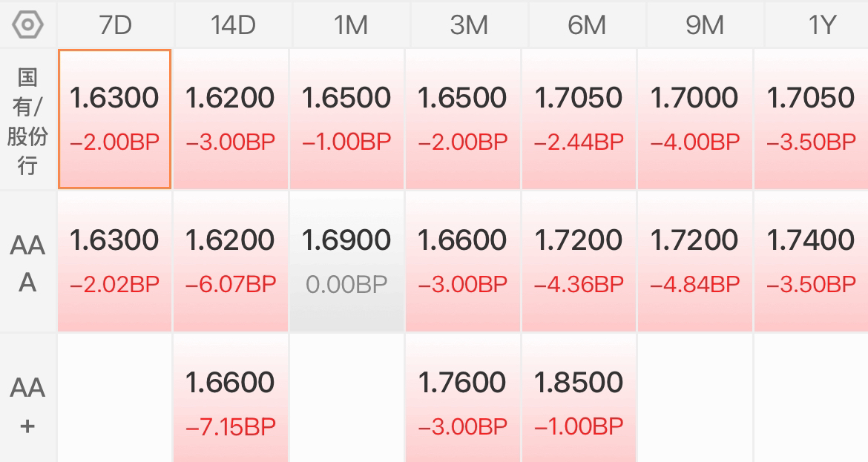Open AAA 1Y cell showing 1.7400

coord(811,262)
